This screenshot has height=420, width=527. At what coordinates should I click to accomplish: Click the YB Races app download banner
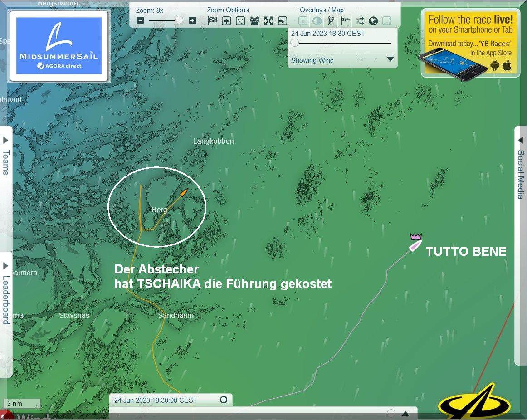(469, 44)
